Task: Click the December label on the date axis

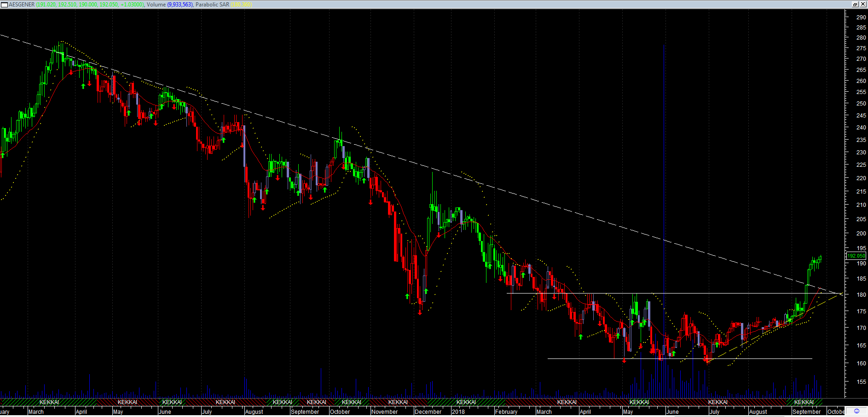Action: click(x=428, y=412)
